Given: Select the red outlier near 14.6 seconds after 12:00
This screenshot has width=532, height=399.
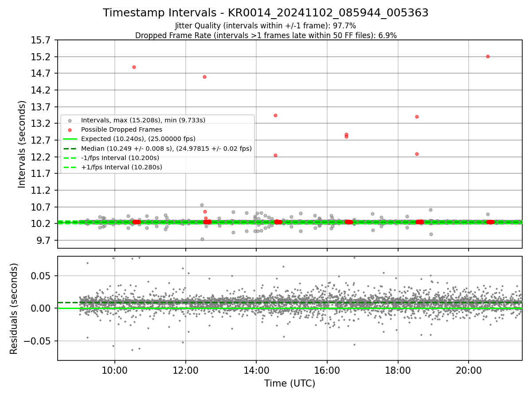Looking at the screenshot, I should tap(204, 77).
